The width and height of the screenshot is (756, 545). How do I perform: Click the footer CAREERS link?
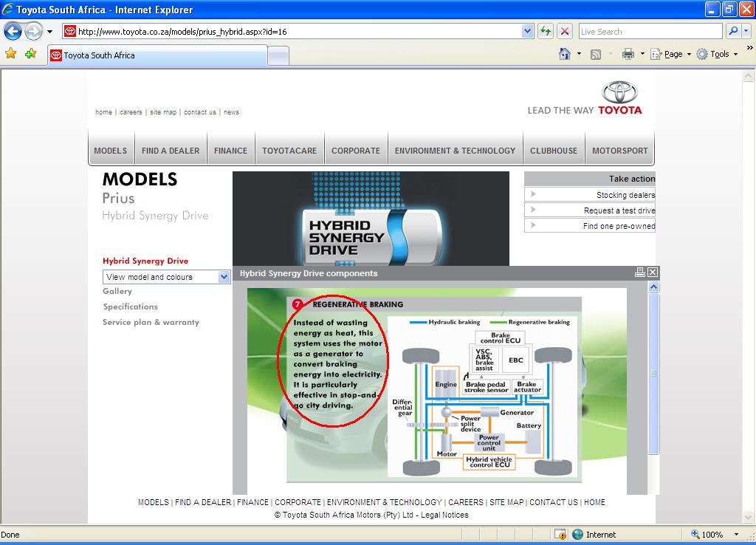click(466, 502)
